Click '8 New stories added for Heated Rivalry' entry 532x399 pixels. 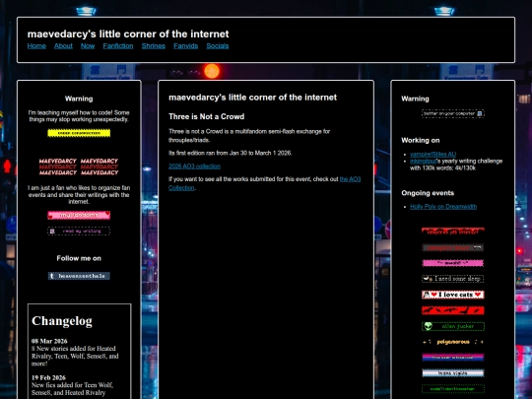point(75,356)
